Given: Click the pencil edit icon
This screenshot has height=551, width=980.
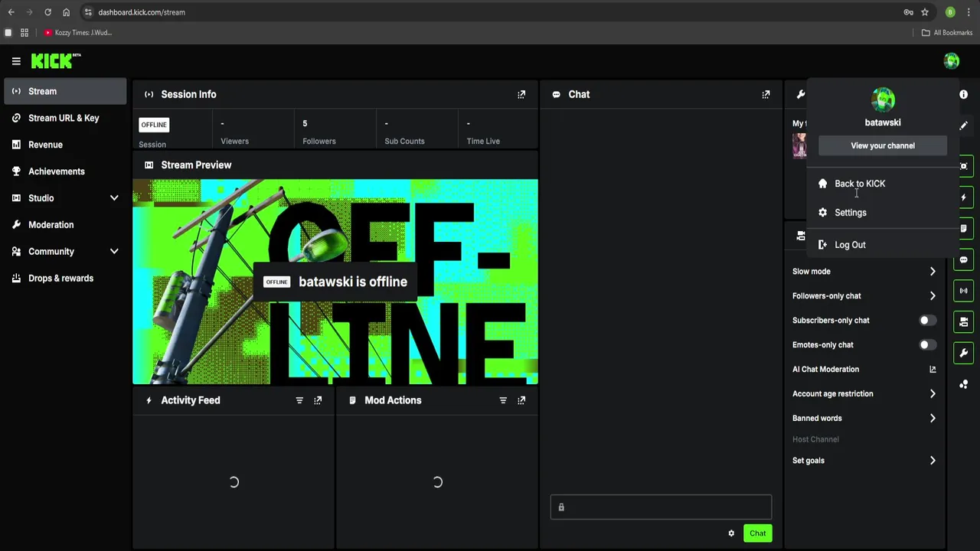Looking at the screenshot, I should click(x=964, y=126).
